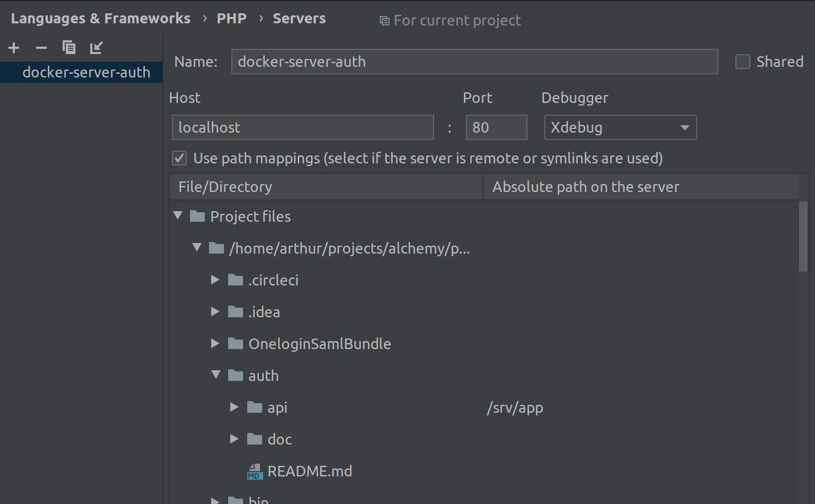Click the /home/arthur/projects folder icon
Screen dimensions: 815x504
(x=216, y=248)
